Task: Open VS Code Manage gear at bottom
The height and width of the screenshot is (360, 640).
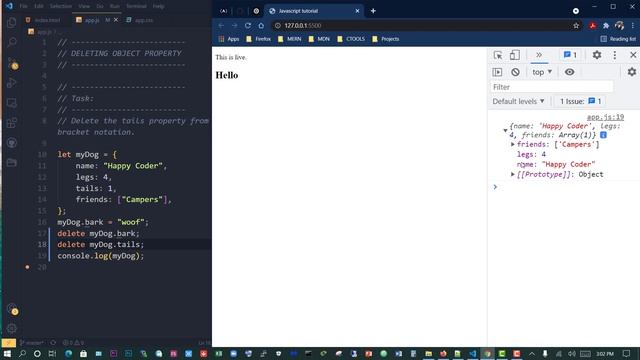Action: 12,328
